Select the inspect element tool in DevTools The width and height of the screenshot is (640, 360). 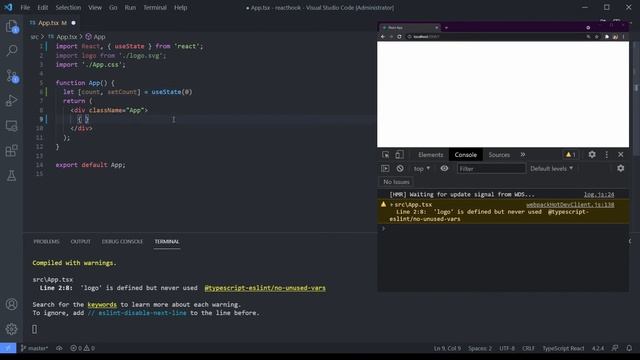pyautogui.click(x=385, y=155)
